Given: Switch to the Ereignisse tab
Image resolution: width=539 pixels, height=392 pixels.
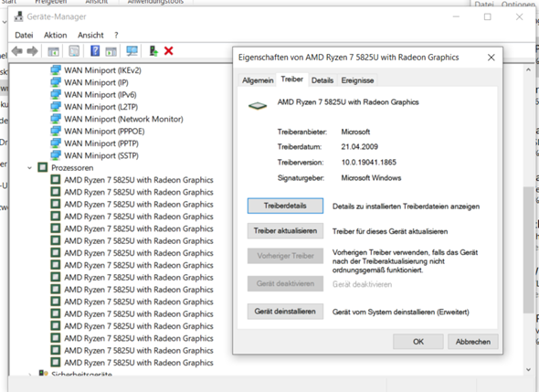Looking at the screenshot, I should click(x=357, y=80).
